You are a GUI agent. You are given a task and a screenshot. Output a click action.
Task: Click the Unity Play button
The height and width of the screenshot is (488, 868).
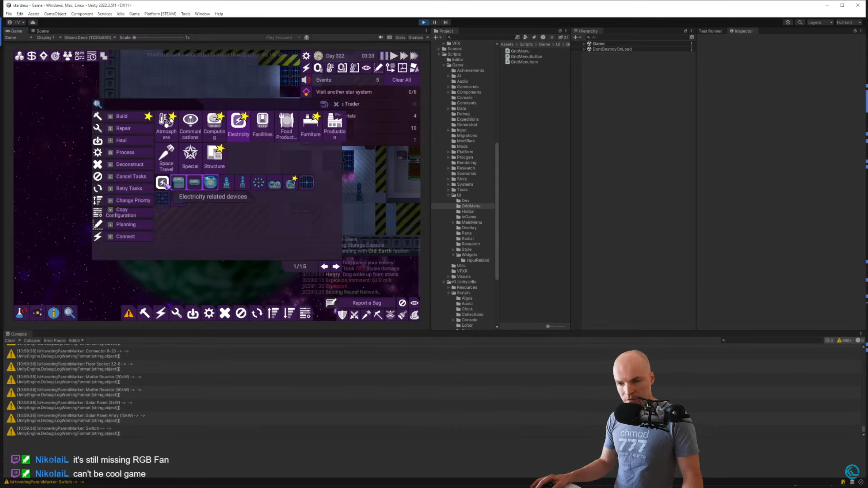coord(423,22)
